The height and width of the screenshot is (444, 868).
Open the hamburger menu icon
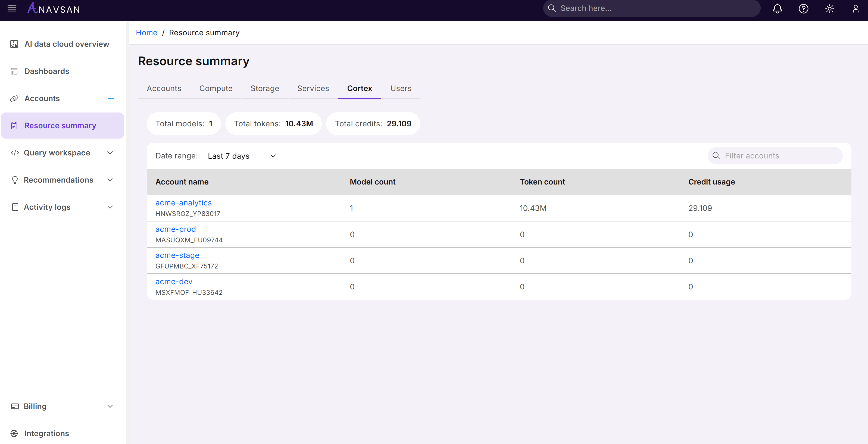(x=12, y=8)
